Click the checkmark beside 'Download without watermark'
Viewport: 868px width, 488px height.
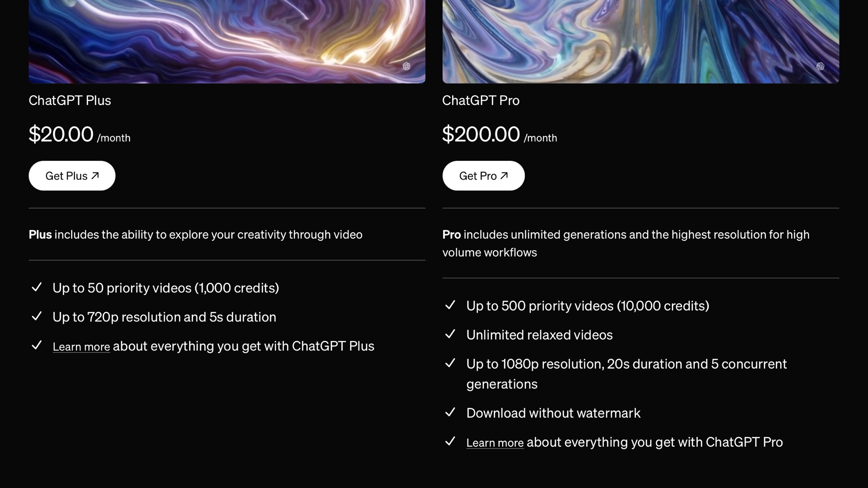point(450,413)
